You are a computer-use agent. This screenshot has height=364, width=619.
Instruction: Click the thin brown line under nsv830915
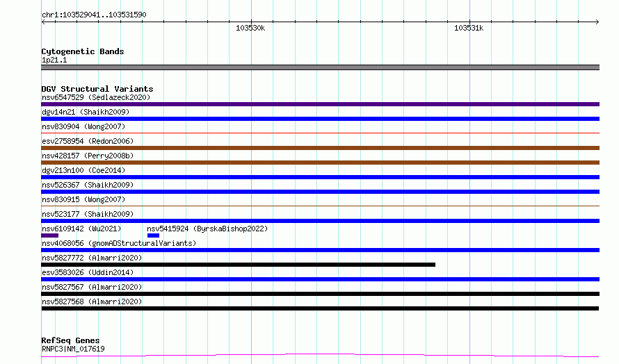[320, 206]
